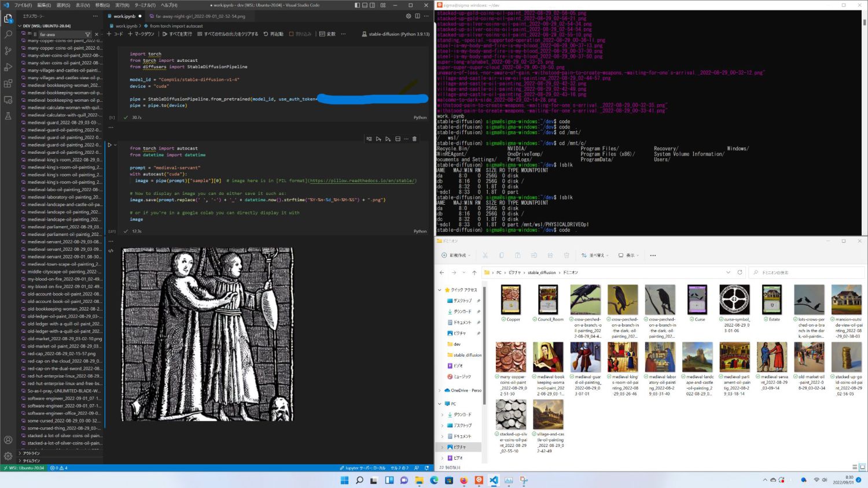Add a new Code cell
This screenshot has width=868, height=488.
115,34
